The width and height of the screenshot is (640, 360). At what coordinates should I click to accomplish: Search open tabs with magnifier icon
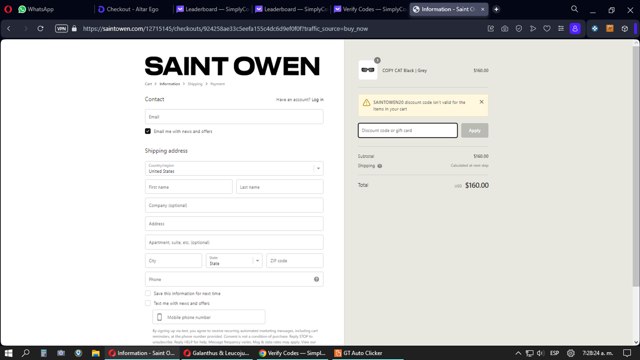click(x=574, y=9)
